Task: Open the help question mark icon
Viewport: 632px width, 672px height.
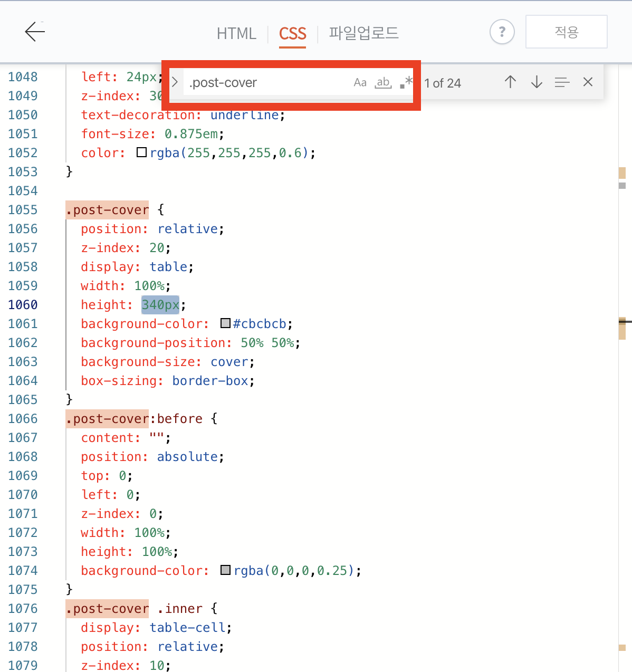Action: [x=502, y=32]
